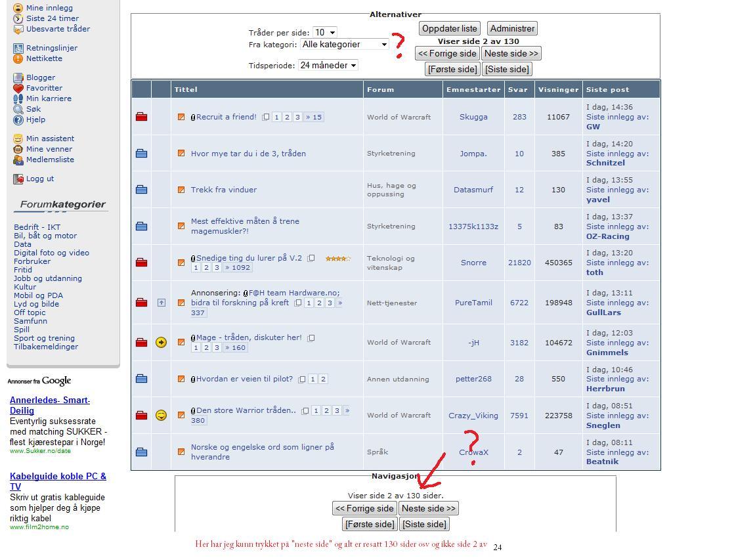Click red folder icon for Recruit a friend thread
Screen dimensions: 734x560
141,117
